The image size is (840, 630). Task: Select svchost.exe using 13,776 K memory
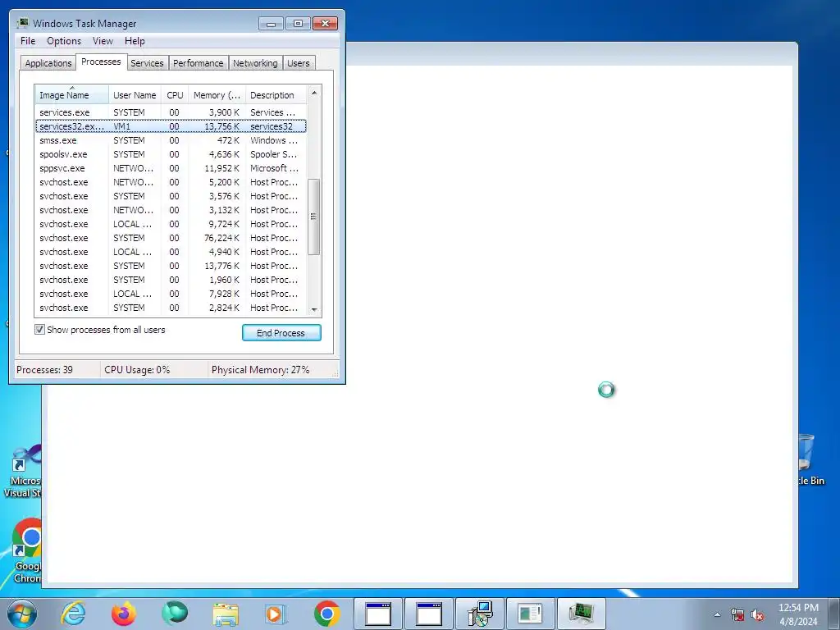pyautogui.click(x=171, y=266)
